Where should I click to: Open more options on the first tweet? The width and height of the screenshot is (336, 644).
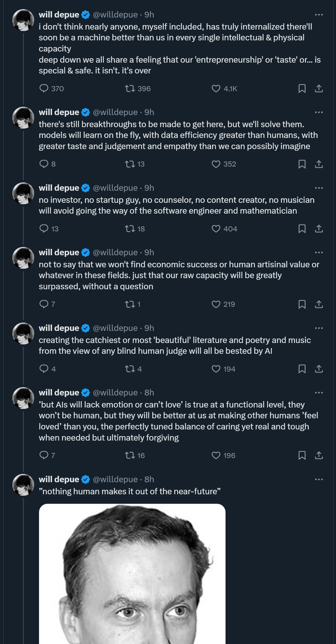319,15
